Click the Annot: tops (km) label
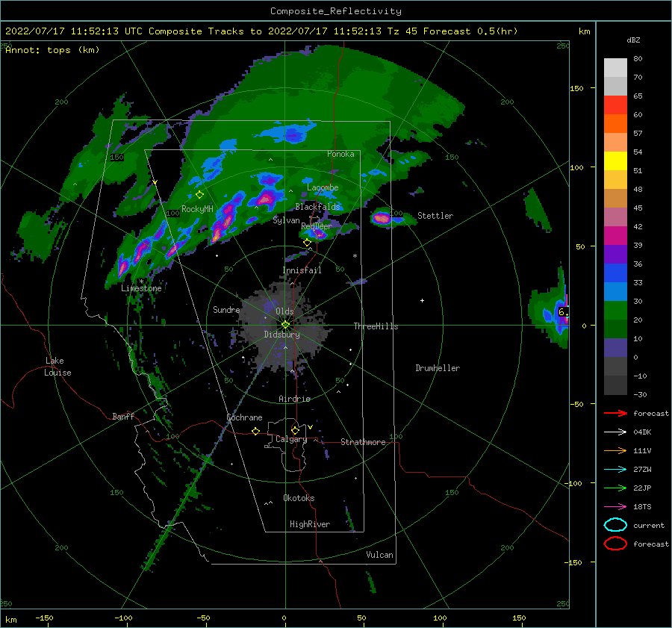Viewport: 672px width, 628px height. point(52,50)
